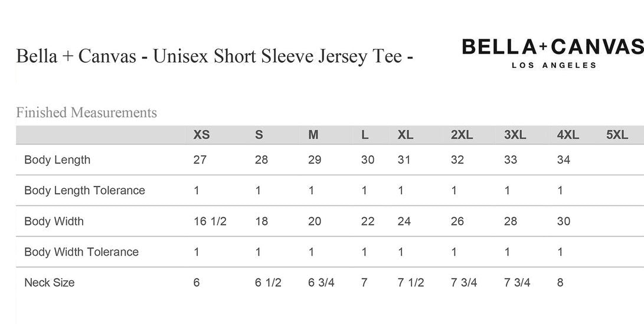Click the Finished Measurements heading
Image resolution: width=644 pixels, height=324 pixels.
[86, 112]
